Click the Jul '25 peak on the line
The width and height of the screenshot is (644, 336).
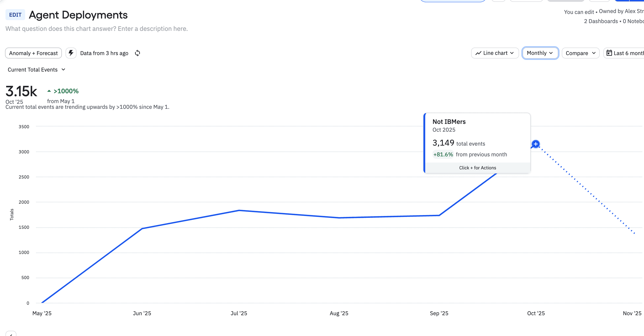pos(239,211)
